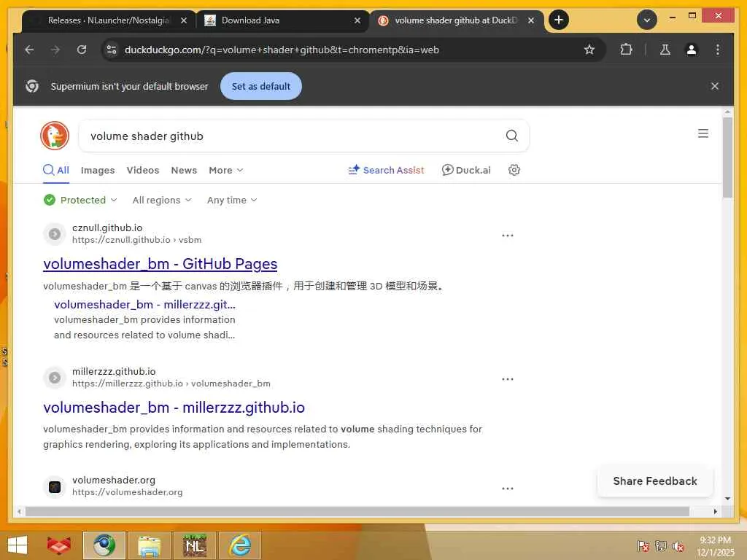The width and height of the screenshot is (747, 560).
Task: Click the search magnifier icon in search box
Action: 511,136
